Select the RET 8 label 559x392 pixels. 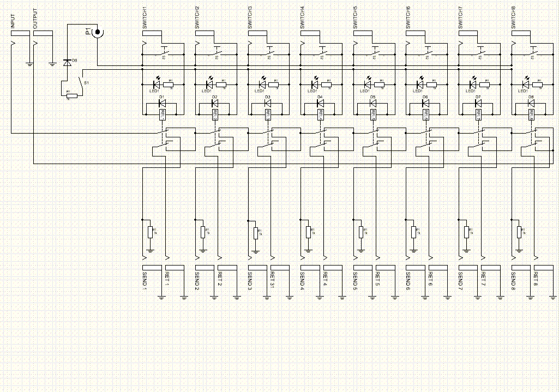[536, 279]
